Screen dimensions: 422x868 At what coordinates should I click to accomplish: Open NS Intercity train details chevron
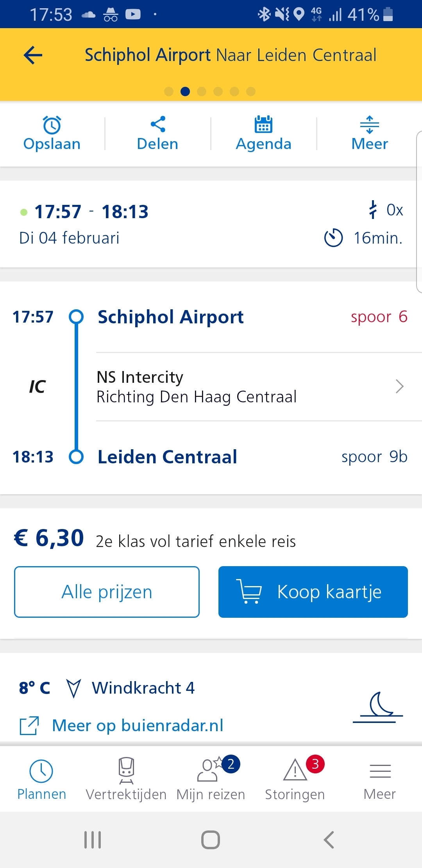(399, 386)
